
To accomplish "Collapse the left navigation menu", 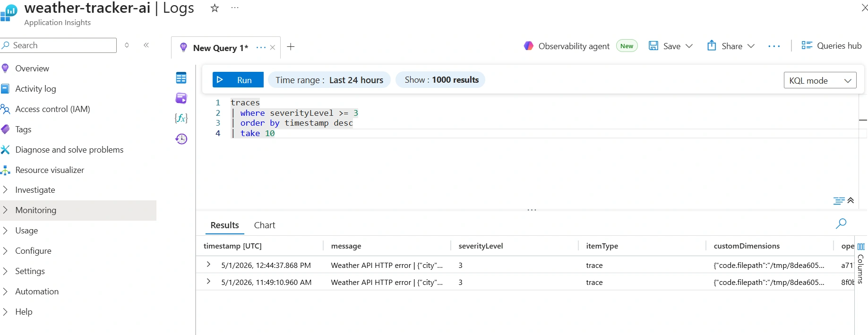I will pyautogui.click(x=146, y=45).
